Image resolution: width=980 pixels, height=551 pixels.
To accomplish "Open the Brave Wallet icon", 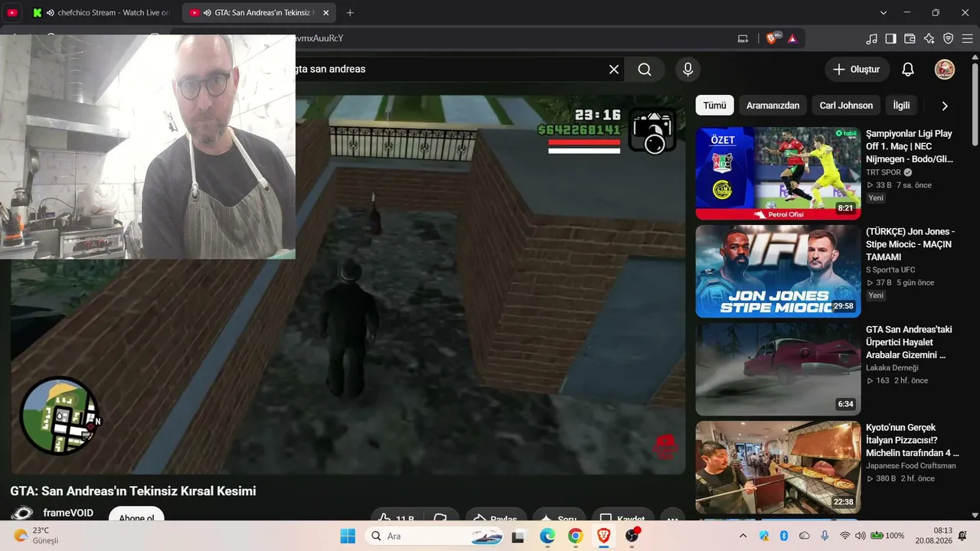I will click(x=910, y=38).
